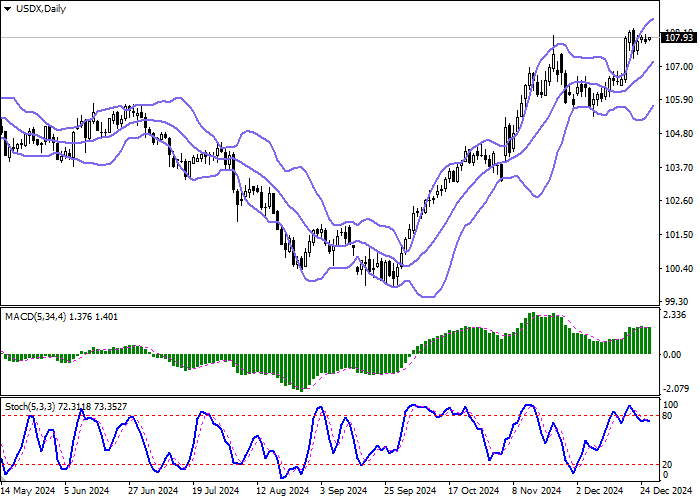Select the 27 Jun 2024 date label

pos(151,491)
